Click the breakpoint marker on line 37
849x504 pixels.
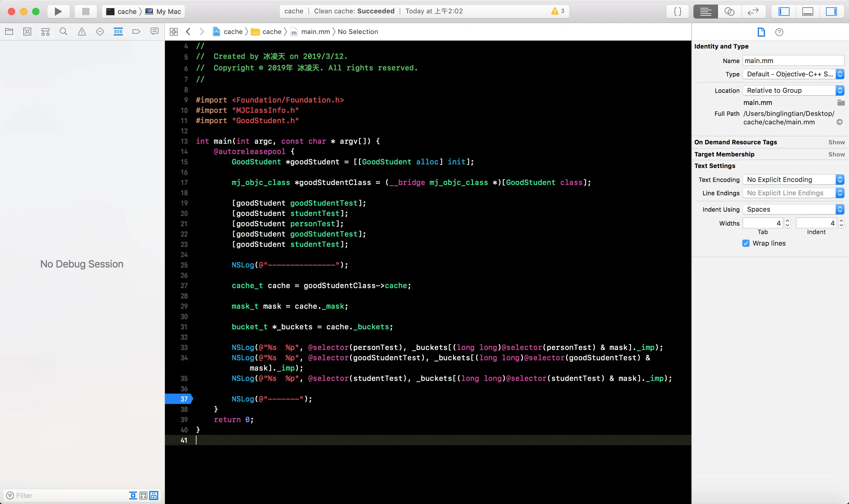point(179,399)
